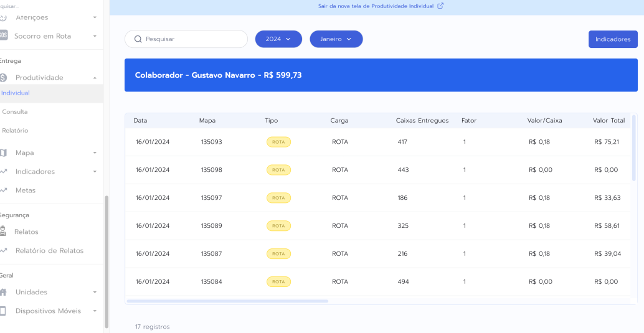Click the Mapa sidebar icon
Screen dimensions: 644x333
(x=4, y=152)
